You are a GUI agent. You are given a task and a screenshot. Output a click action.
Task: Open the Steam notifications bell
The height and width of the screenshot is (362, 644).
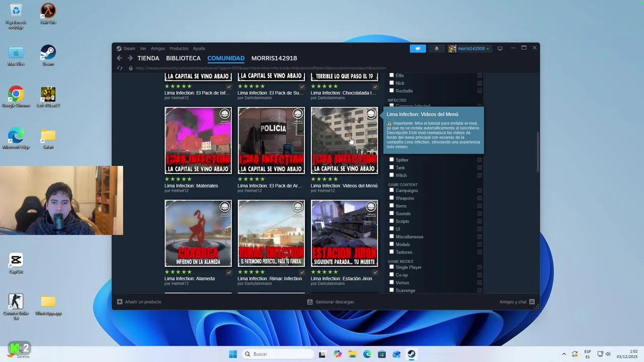click(x=437, y=48)
